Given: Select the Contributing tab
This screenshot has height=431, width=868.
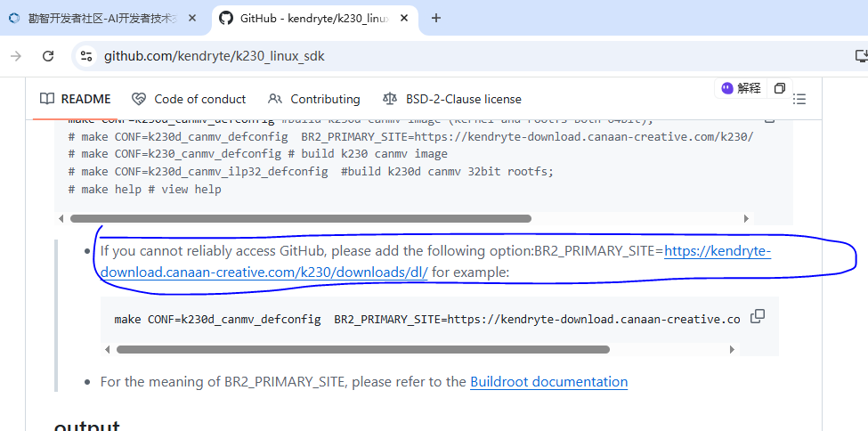Looking at the screenshot, I should pos(314,99).
